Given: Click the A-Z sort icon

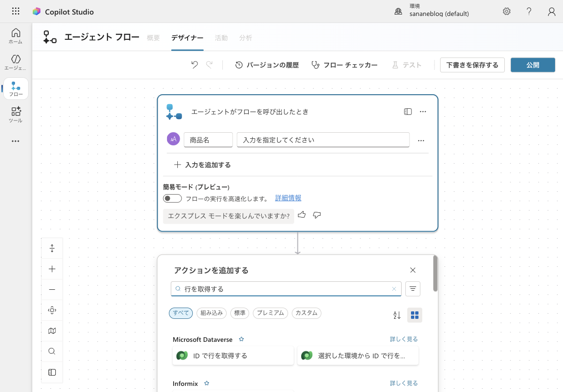Looking at the screenshot, I should coord(397,315).
